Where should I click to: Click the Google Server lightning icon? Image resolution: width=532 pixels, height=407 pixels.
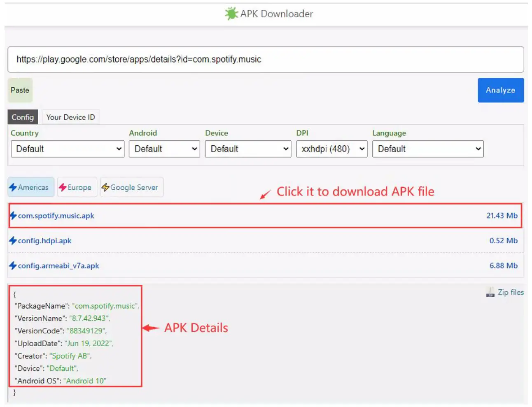(x=105, y=187)
